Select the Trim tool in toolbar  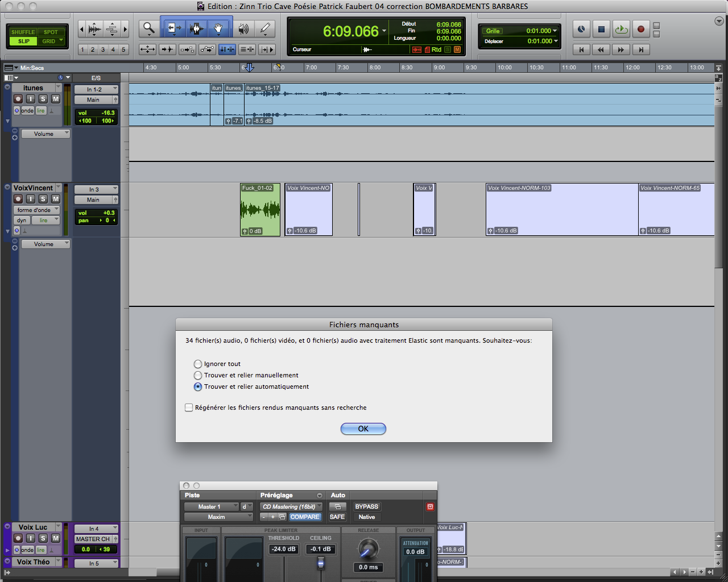pos(173,28)
